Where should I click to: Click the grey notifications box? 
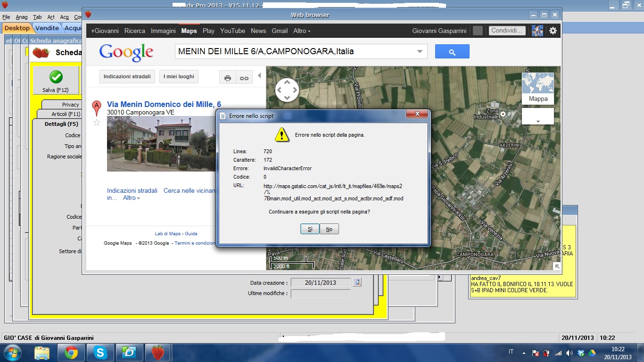click(x=478, y=31)
